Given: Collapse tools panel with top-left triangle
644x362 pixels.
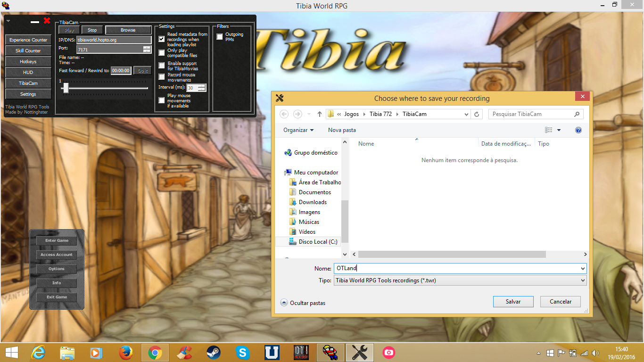Looking at the screenshot, I should [x=8, y=21].
